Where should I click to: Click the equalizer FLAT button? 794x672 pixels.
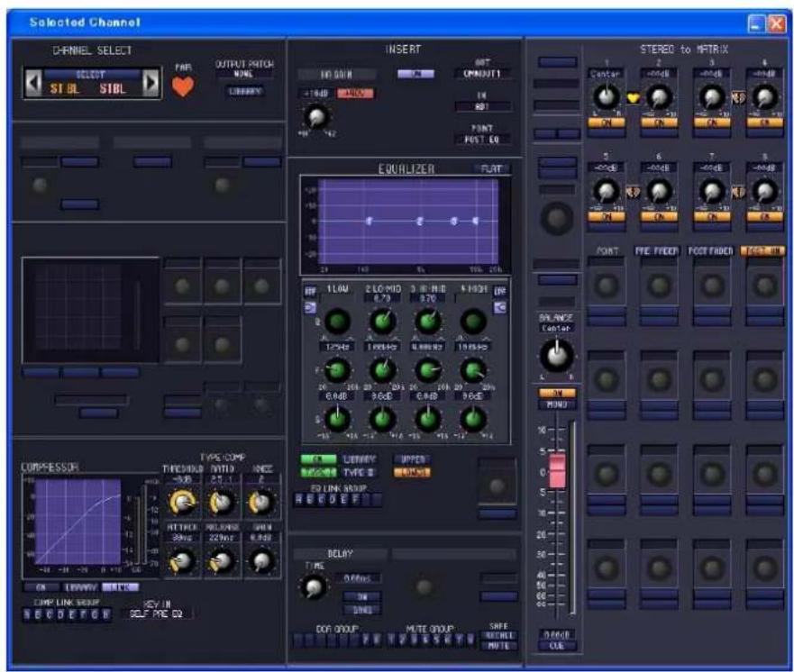click(x=491, y=168)
